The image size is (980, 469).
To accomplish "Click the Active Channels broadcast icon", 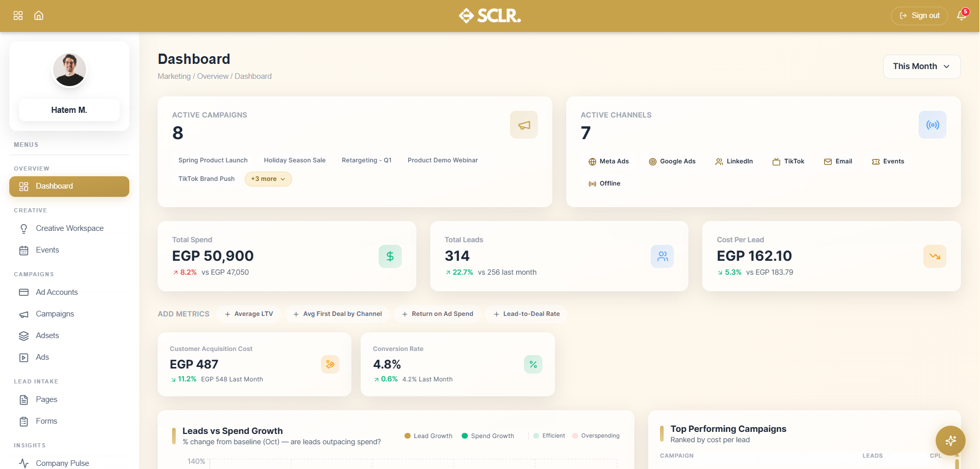I will pyautogui.click(x=933, y=125).
